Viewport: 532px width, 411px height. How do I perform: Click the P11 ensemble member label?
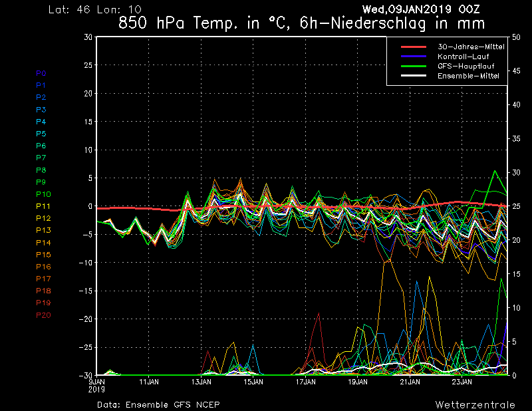click(43, 206)
